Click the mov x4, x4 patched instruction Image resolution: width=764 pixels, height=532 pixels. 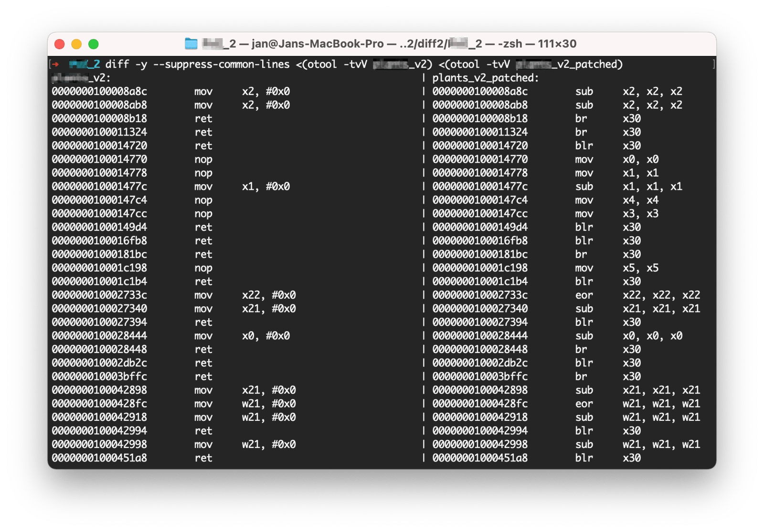[616, 200]
